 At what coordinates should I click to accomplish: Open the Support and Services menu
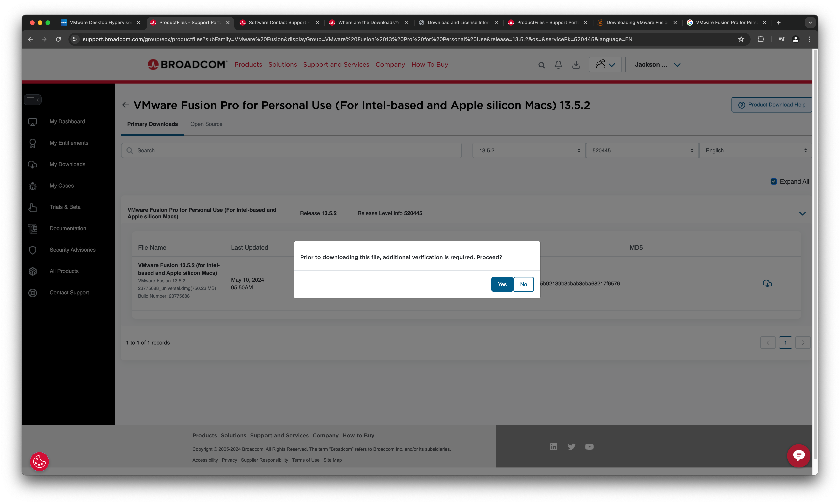tap(336, 65)
